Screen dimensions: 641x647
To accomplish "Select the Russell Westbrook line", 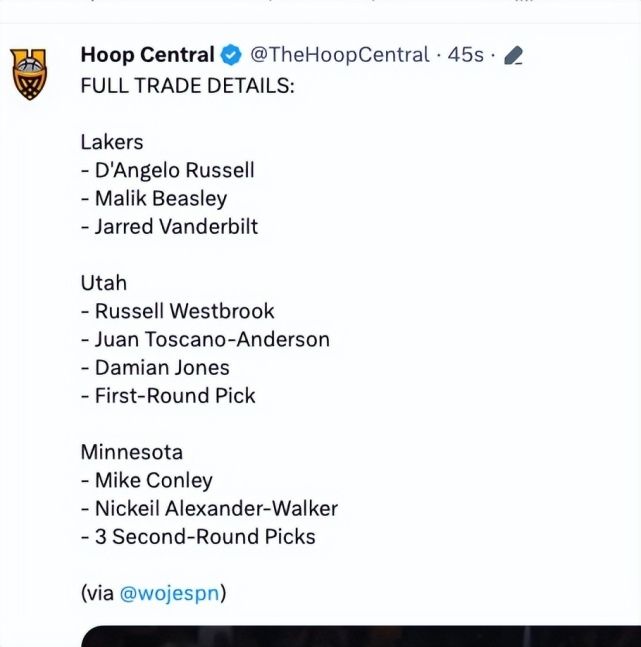I will click(x=177, y=311).
